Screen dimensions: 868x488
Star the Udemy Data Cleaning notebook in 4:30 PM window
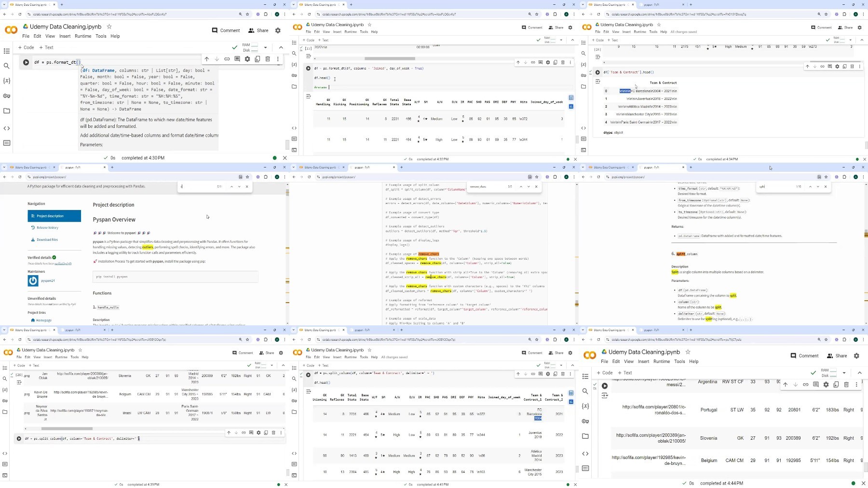point(109,27)
